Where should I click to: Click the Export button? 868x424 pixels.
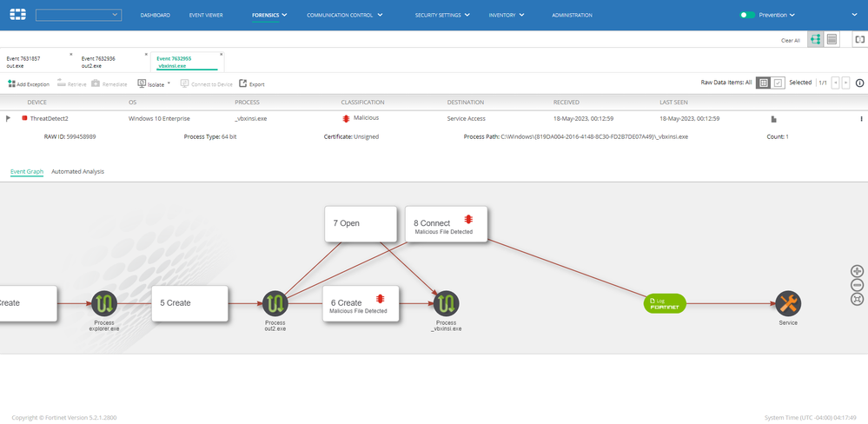pos(252,84)
